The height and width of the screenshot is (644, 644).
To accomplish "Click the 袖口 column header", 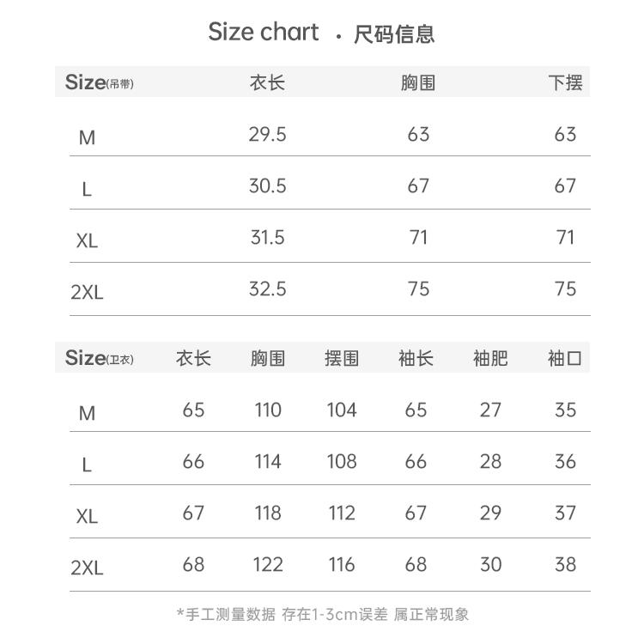I will pos(565,358).
